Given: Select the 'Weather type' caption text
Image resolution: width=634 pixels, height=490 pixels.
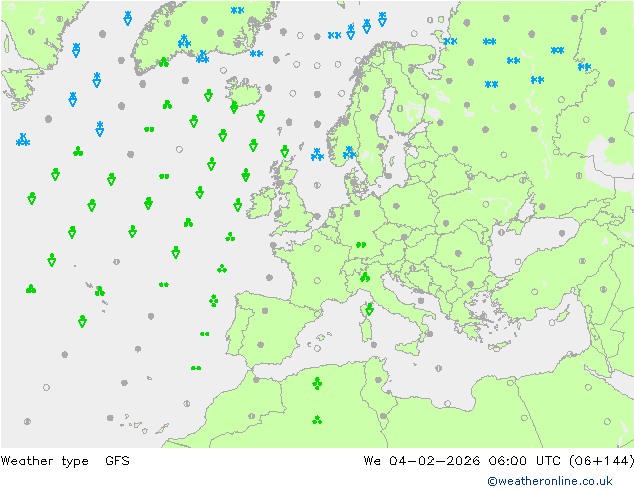Looking at the screenshot, I should (x=44, y=461).
